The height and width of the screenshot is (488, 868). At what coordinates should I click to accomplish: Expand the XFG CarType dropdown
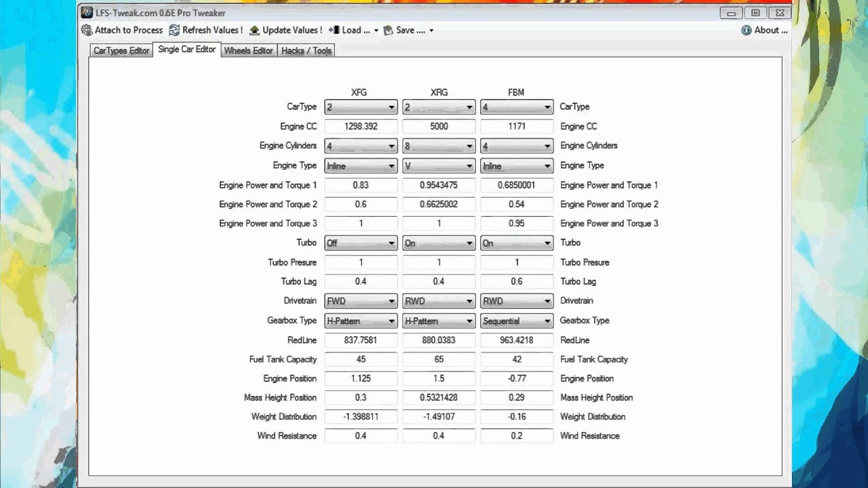coord(361,107)
